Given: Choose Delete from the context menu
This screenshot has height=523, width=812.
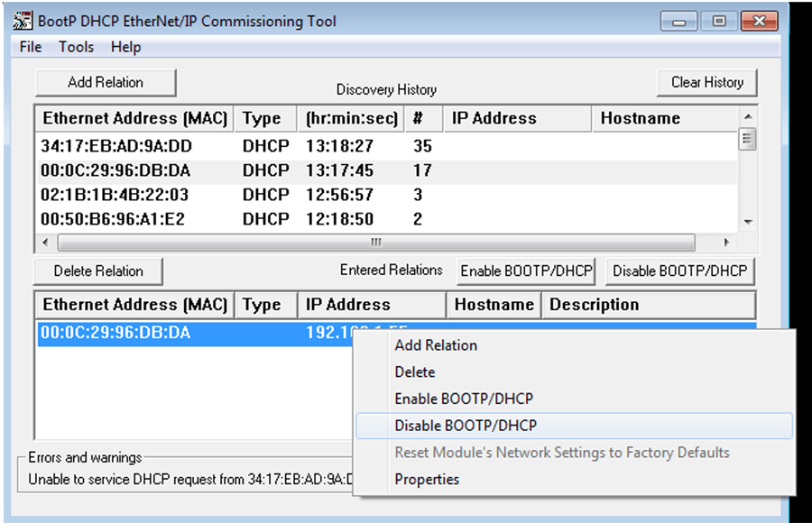Looking at the screenshot, I should pyautogui.click(x=575, y=372).
